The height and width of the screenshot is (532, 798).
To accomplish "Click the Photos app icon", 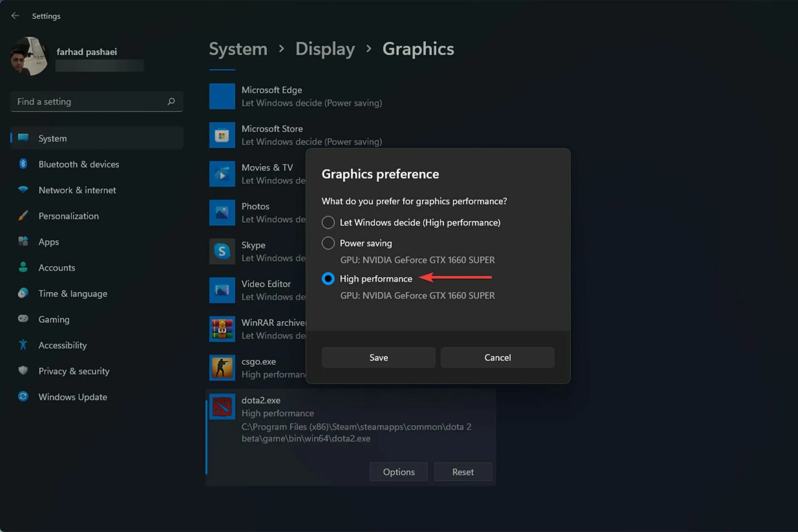I will pos(222,212).
